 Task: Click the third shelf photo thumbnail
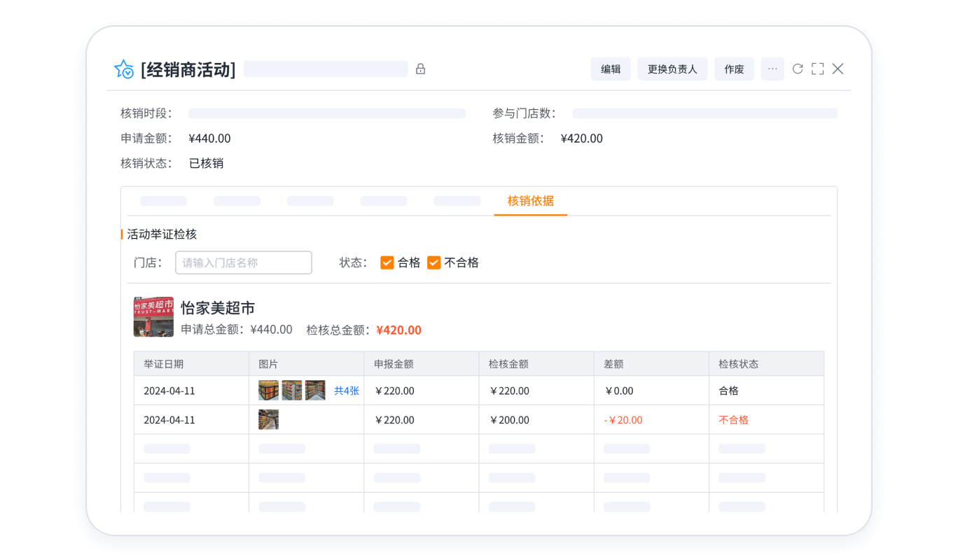(314, 390)
